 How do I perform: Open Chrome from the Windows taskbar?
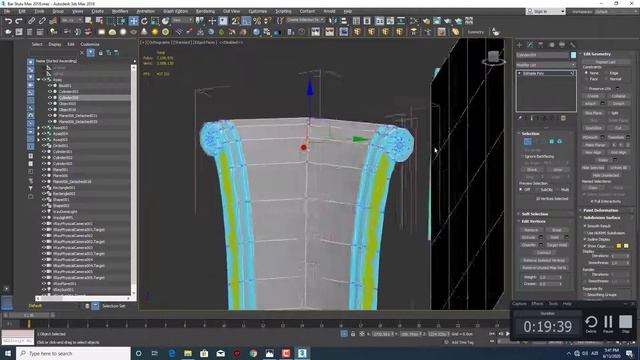point(253,353)
